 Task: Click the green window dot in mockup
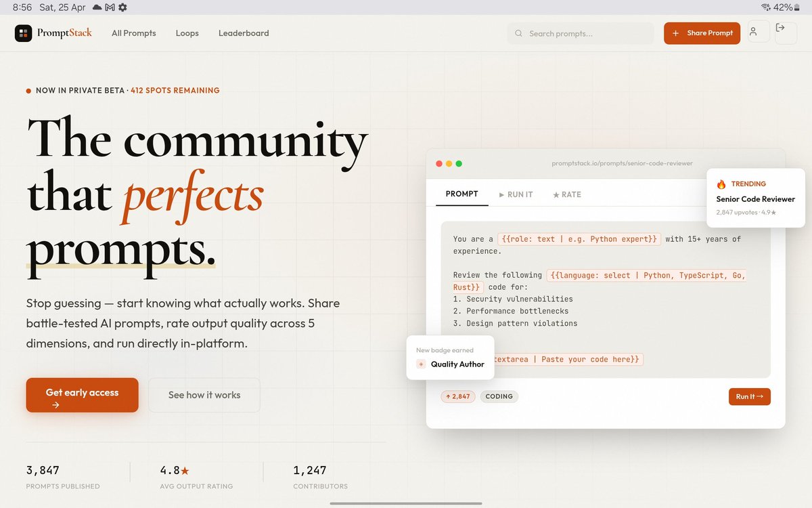(459, 164)
